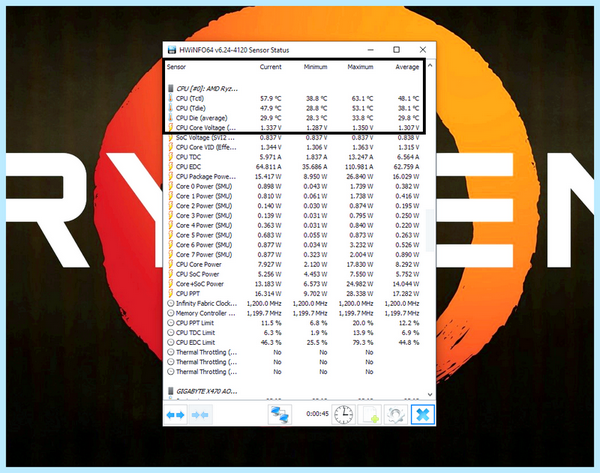The height and width of the screenshot is (473, 600).
Task: Click the 57.9 °C current Tctl value
Action: (x=271, y=98)
